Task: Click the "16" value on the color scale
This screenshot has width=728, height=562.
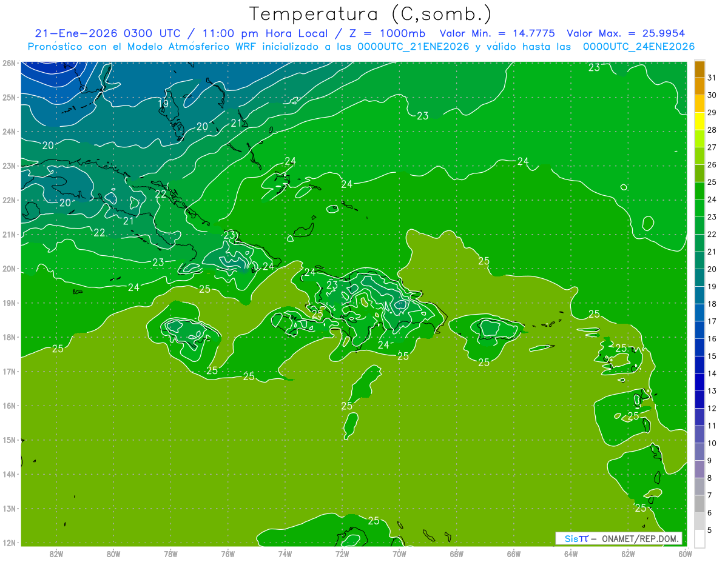Action: [x=712, y=338]
